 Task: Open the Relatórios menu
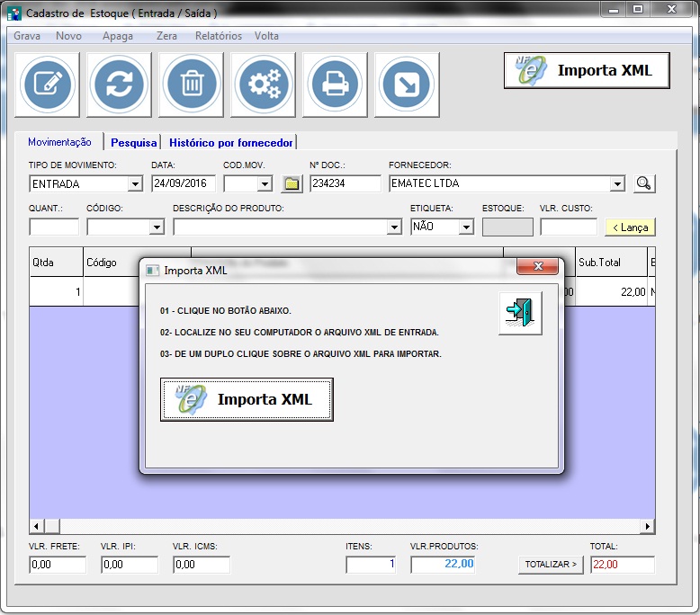[218, 36]
